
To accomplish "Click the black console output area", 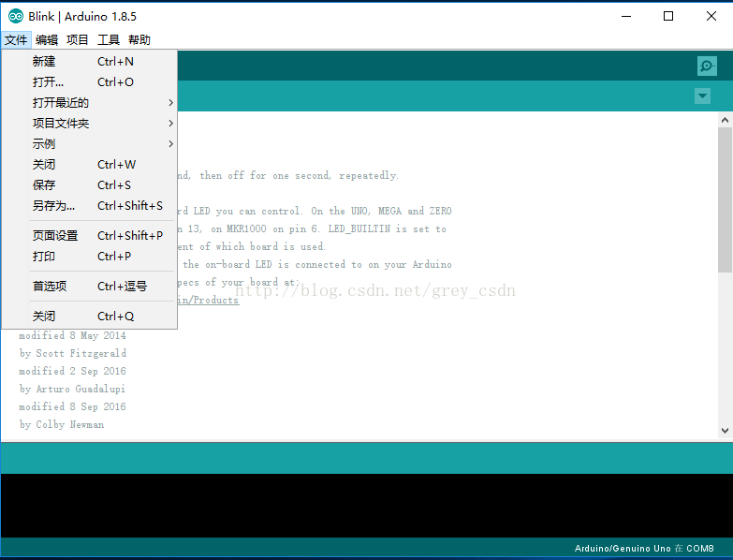I will point(367,506).
